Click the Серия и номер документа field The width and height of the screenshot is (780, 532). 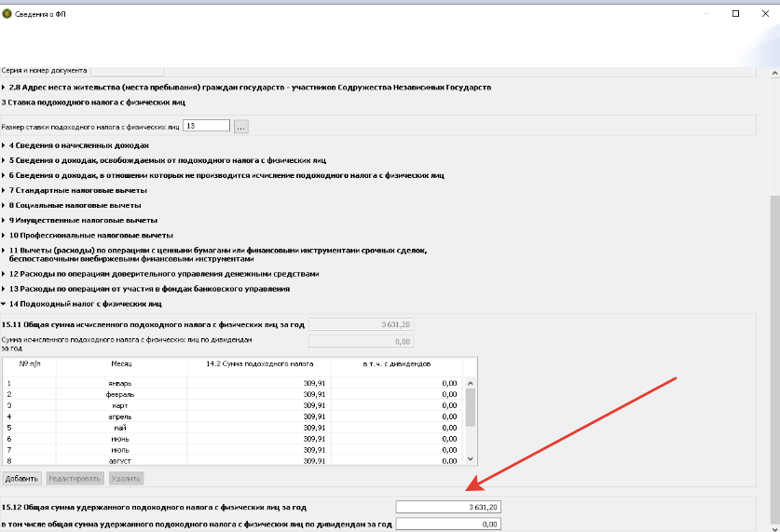coord(127,70)
